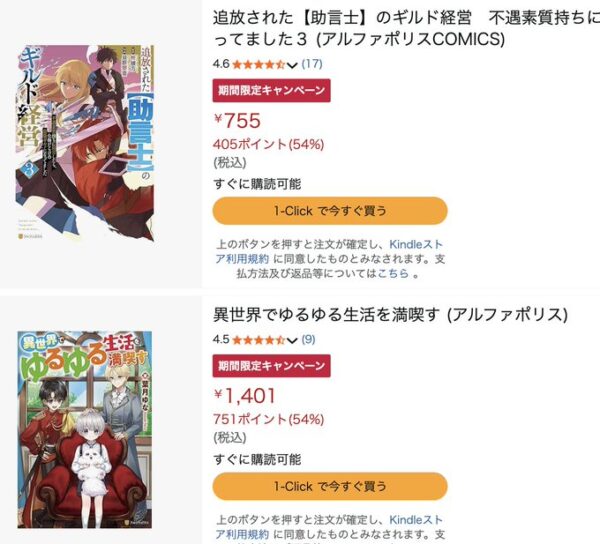Expand the rating chevron next to 4.6 stars

[292, 65]
